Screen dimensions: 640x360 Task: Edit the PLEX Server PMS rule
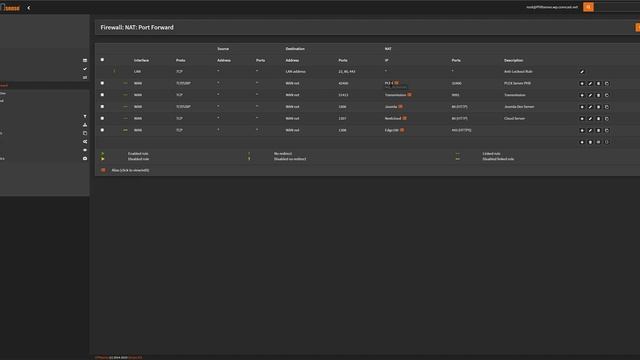coord(590,84)
